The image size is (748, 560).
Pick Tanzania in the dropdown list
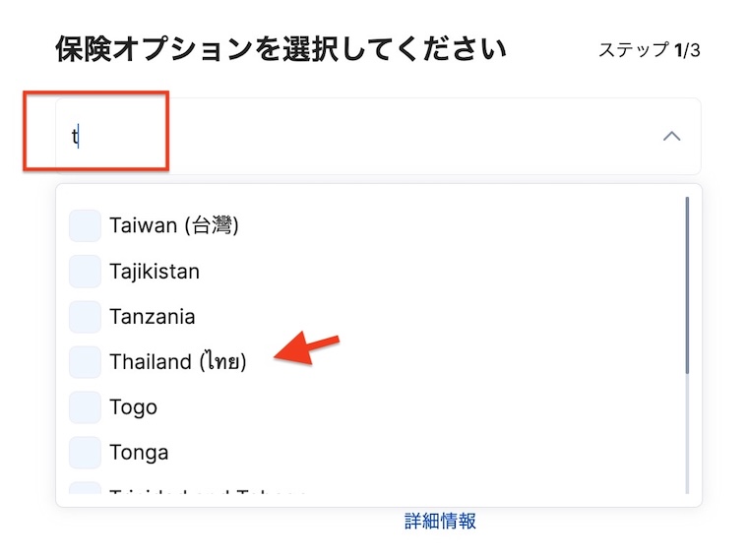point(153,316)
